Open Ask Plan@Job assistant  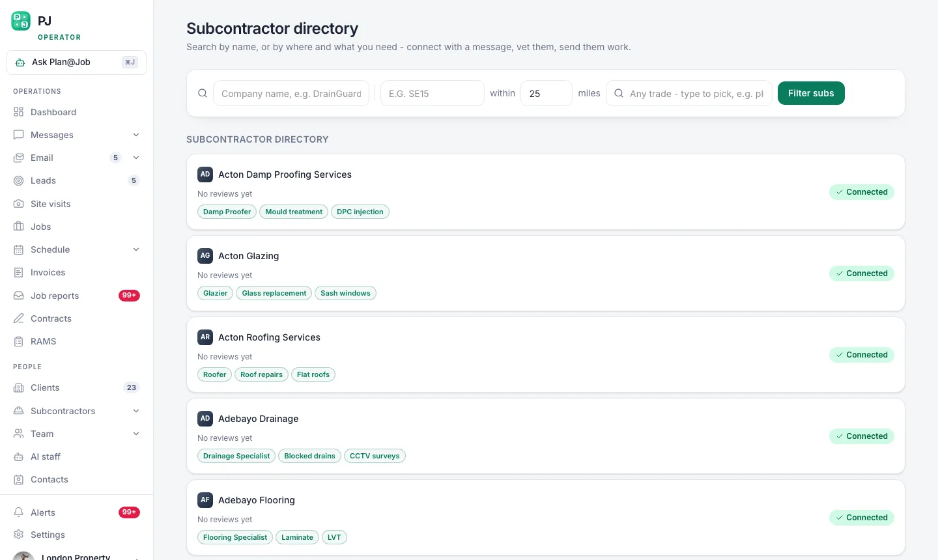pyautogui.click(x=76, y=63)
